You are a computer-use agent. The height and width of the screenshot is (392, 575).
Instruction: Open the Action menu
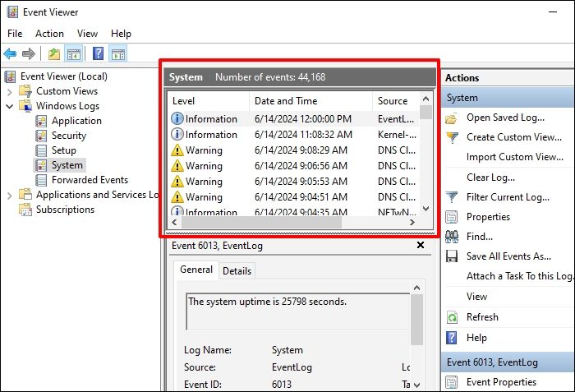pos(49,34)
